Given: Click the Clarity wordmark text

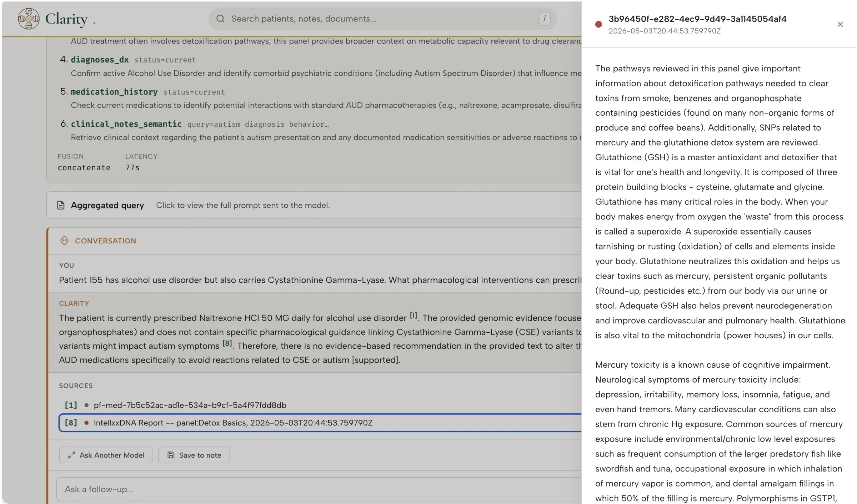Looking at the screenshot, I should [x=66, y=19].
